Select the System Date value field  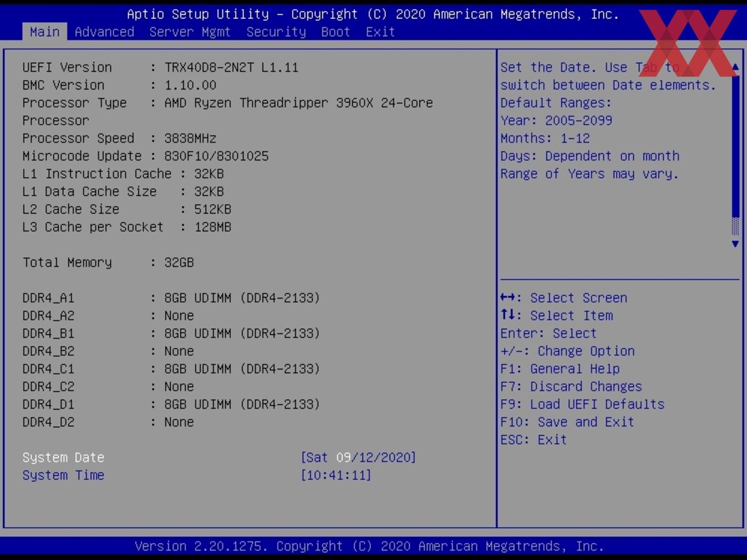coord(358,457)
